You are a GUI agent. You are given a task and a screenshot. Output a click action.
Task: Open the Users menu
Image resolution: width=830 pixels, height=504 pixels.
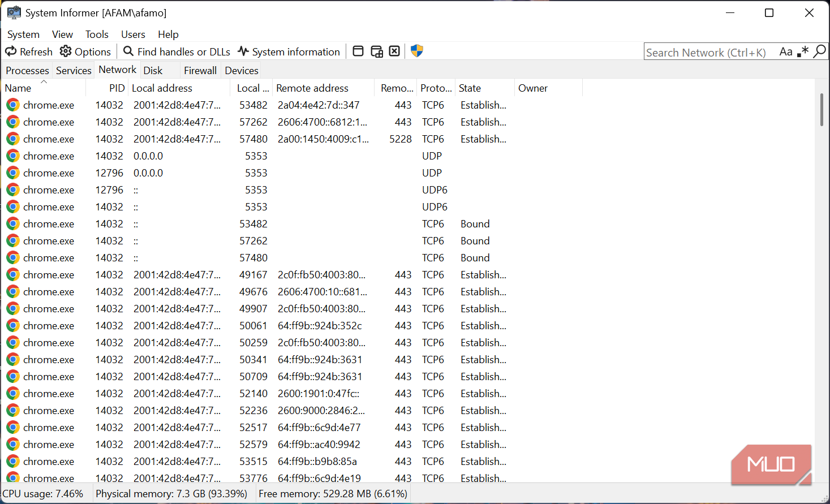133,35
